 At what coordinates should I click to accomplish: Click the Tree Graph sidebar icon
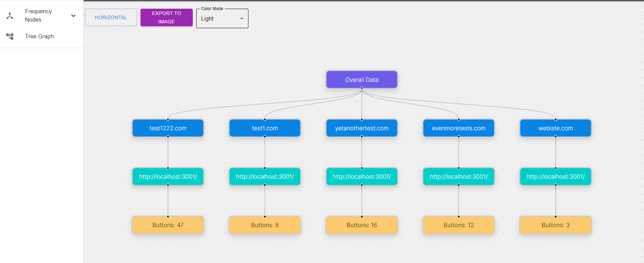10,36
